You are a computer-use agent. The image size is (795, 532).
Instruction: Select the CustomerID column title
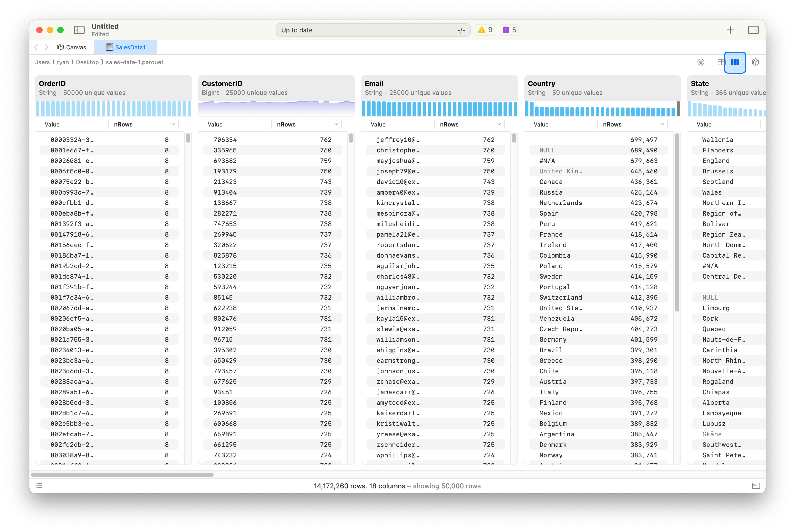pos(222,83)
